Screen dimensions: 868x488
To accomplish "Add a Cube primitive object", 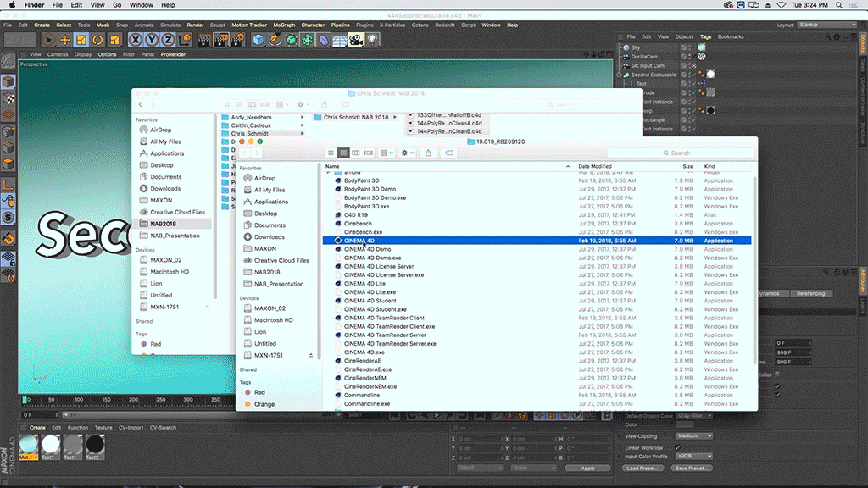I will pyautogui.click(x=258, y=40).
